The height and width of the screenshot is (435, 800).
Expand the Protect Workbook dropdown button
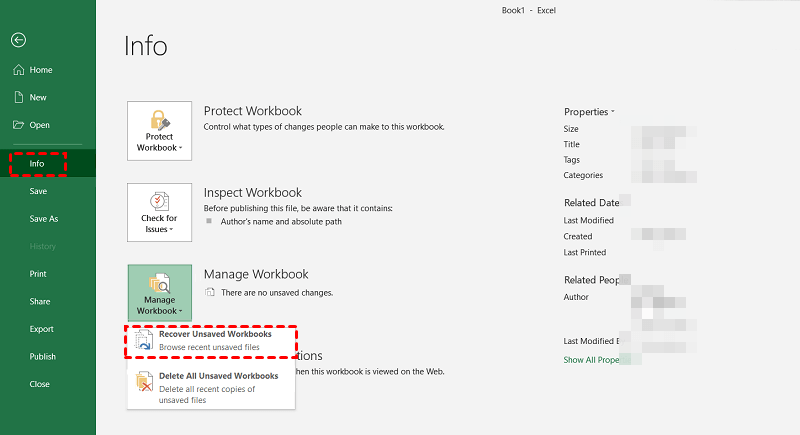[x=159, y=131]
